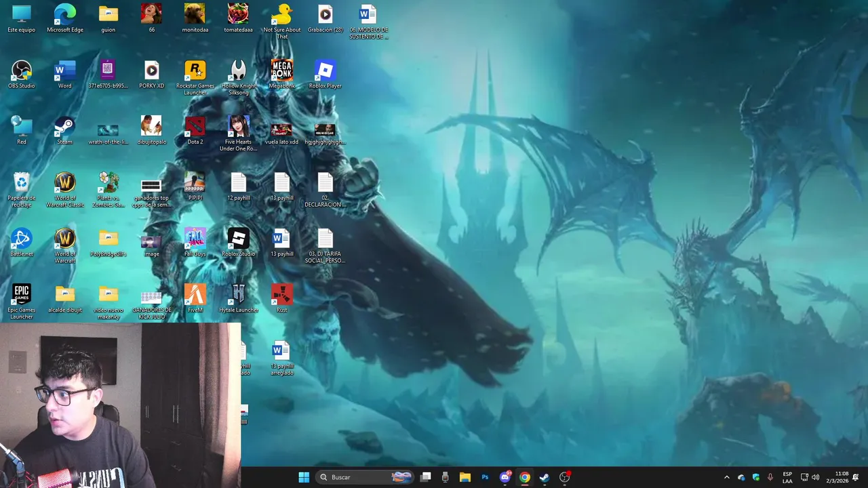Open the video nuevo makanky folder
The height and width of the screenshot is (488, 868).
(x=108, y=301)
